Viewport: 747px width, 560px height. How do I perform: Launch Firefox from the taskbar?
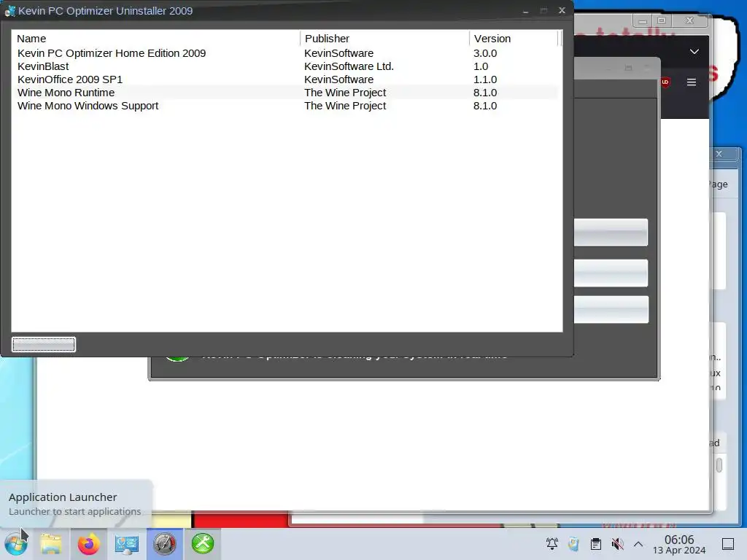(88, 544)
